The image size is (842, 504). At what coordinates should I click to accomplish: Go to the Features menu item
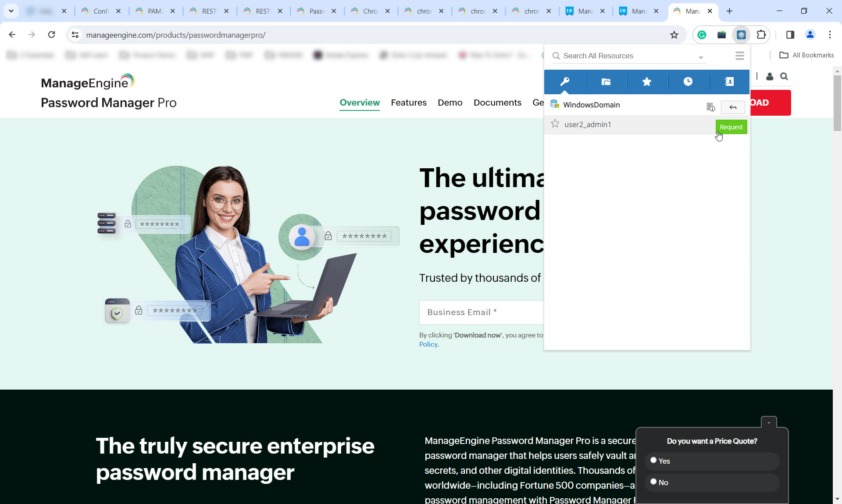(408, 103)
